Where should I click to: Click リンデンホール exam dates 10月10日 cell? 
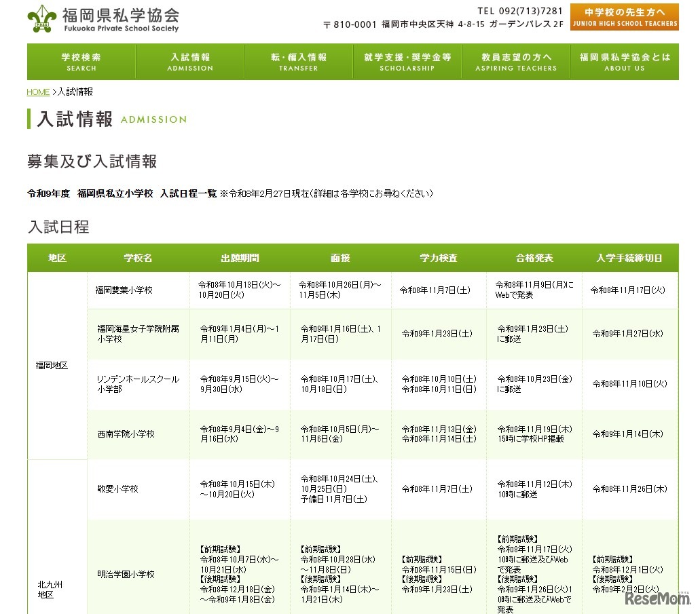click(439, 384)
